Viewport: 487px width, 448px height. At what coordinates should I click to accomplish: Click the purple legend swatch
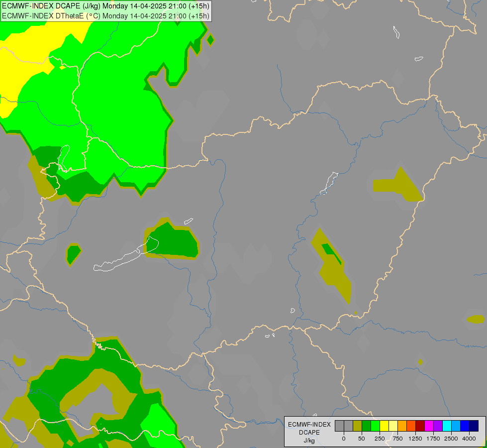pyautogui.click(x=438, y=426)
